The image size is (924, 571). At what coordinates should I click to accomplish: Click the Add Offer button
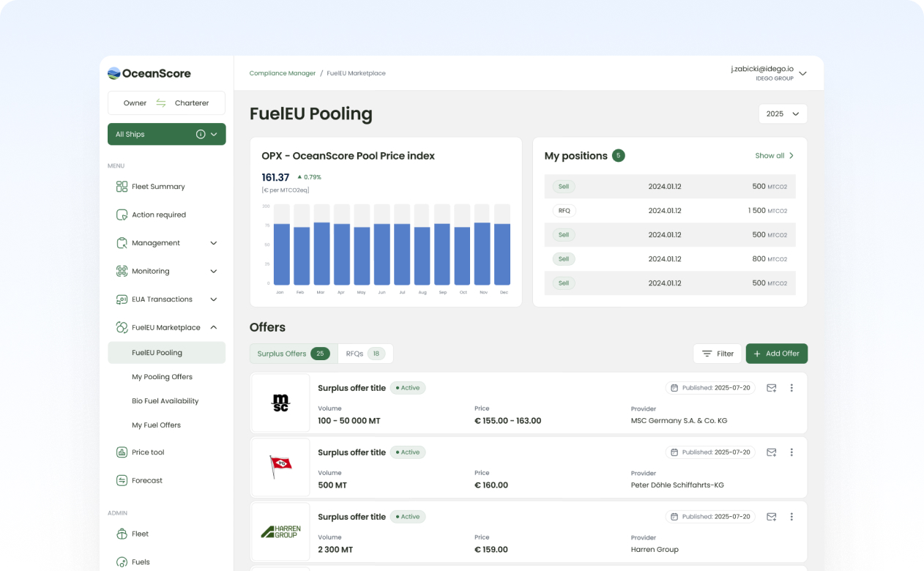click(x=776, y=354)
